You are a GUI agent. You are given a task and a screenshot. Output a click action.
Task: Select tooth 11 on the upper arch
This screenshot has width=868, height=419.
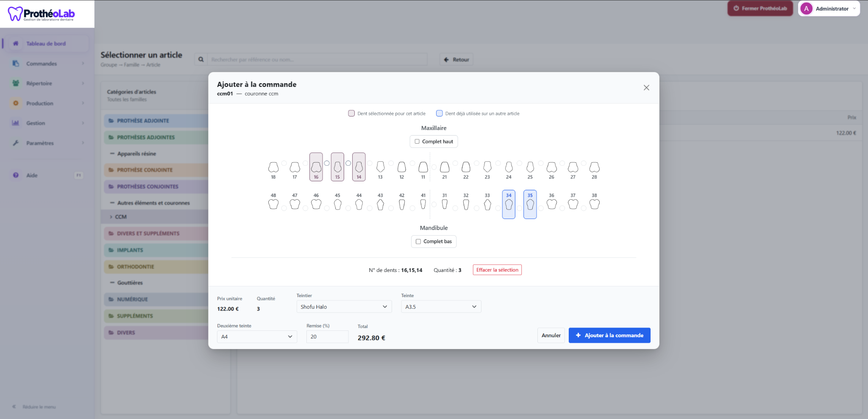click(423, 167)
